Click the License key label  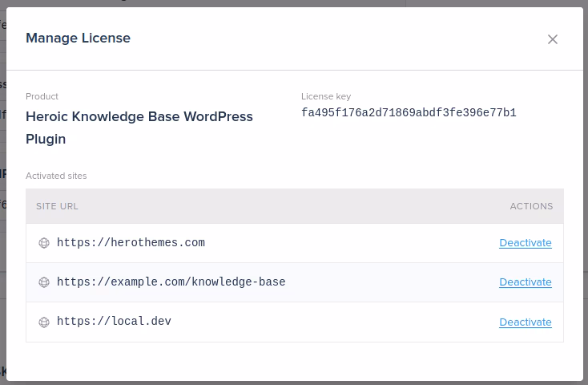(326, 96)
